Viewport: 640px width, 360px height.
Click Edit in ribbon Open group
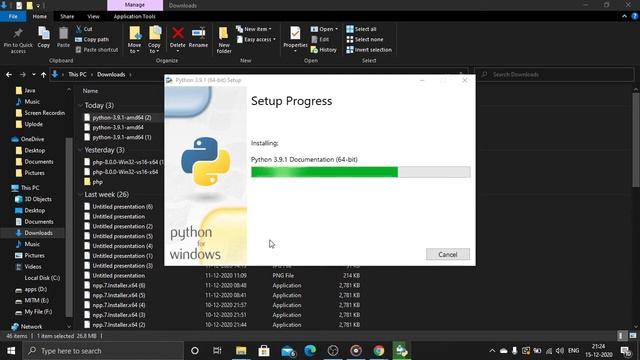click(x=320, y=40)
